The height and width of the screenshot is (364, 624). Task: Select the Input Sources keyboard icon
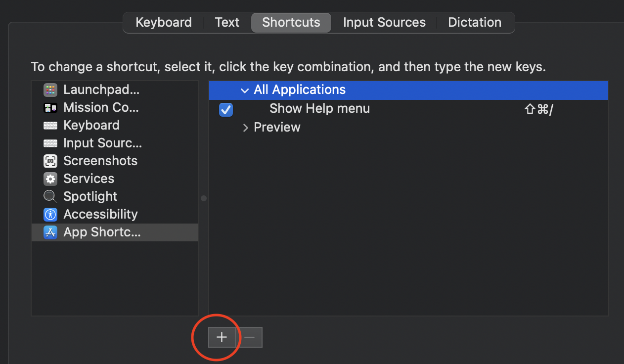click(x=50, y=143)
